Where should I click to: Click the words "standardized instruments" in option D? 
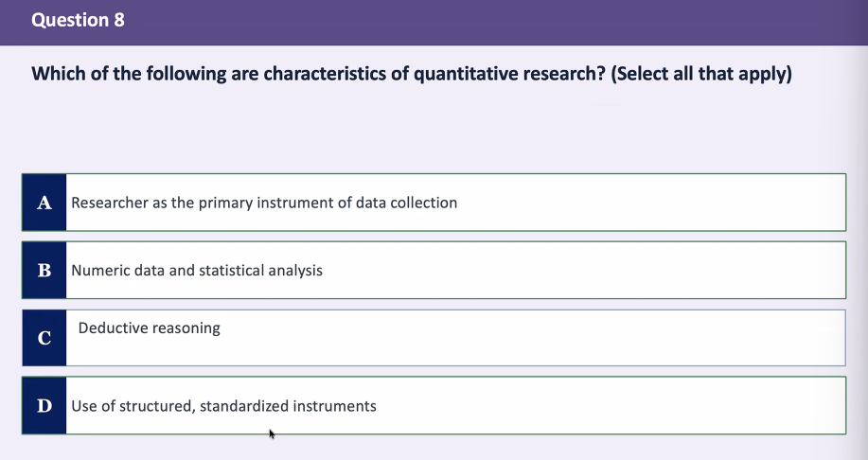288,406
